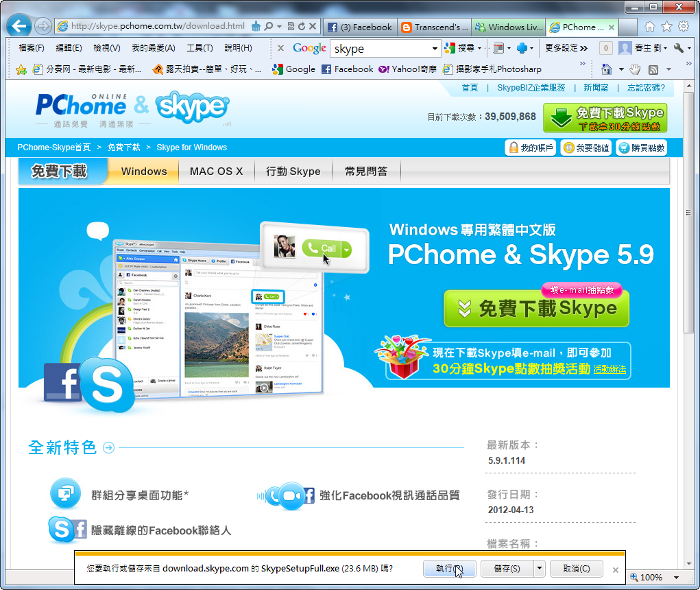Expand the Google search box dropdown
This screenshot has height=590, width=700.
pyautogui.click(x=435, y=48)
